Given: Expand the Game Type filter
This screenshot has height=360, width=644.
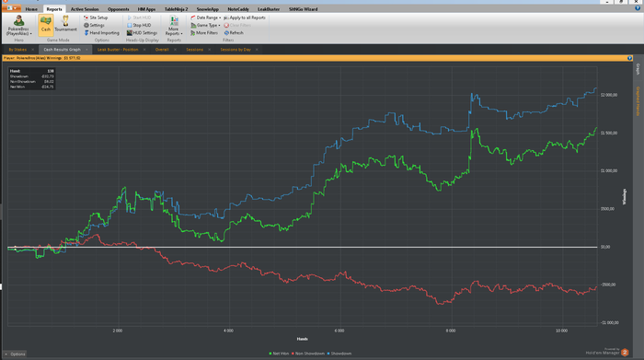Looking at the screenshot, I should pos(205,25).
